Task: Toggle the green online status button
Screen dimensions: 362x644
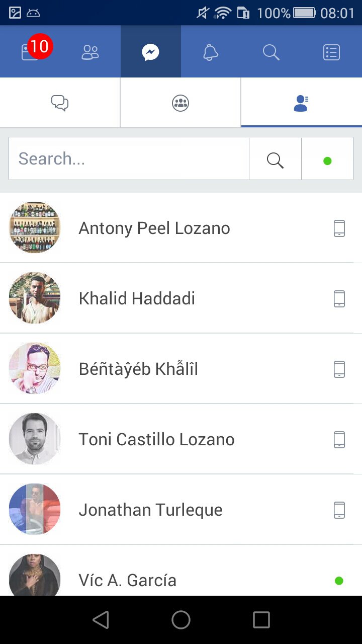Action: coord(327,161)
